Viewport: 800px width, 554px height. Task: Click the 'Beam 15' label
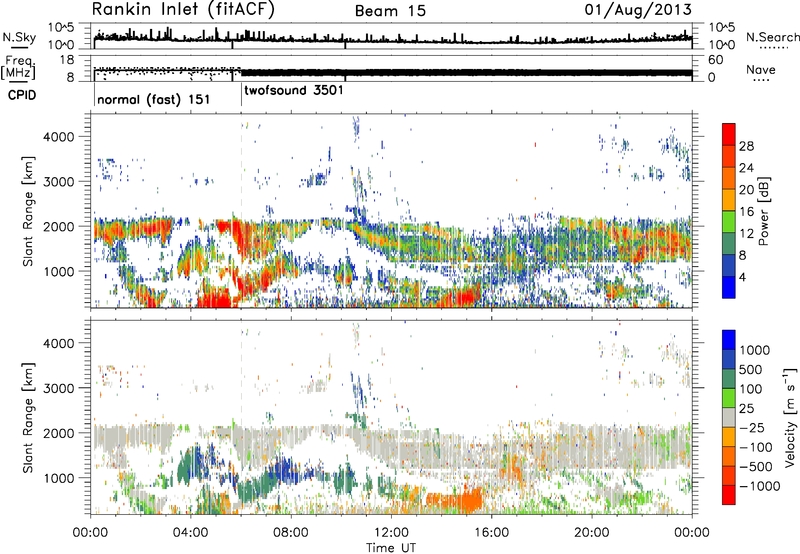point(390,11)
